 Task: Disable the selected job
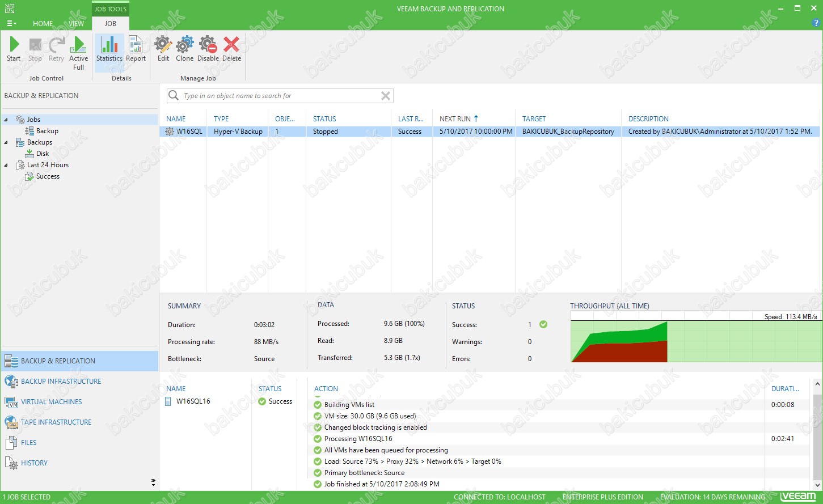[x=208, y=49]
